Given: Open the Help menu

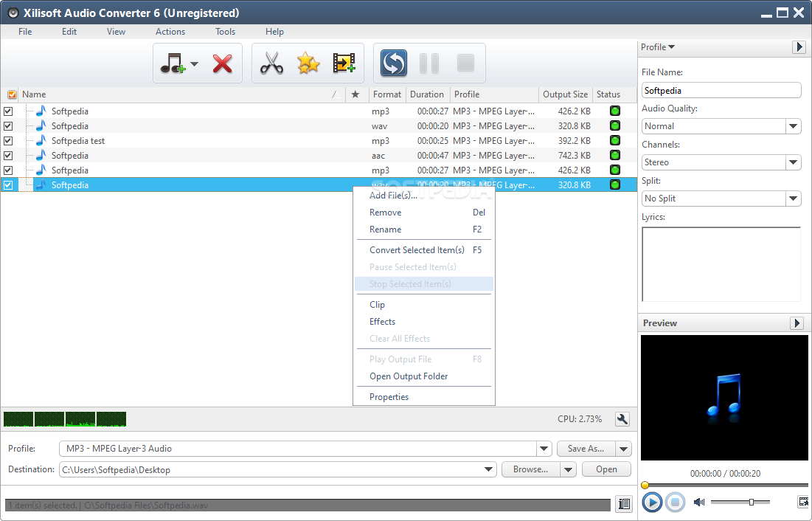Looking at the screenshot, I should (274, 32).
